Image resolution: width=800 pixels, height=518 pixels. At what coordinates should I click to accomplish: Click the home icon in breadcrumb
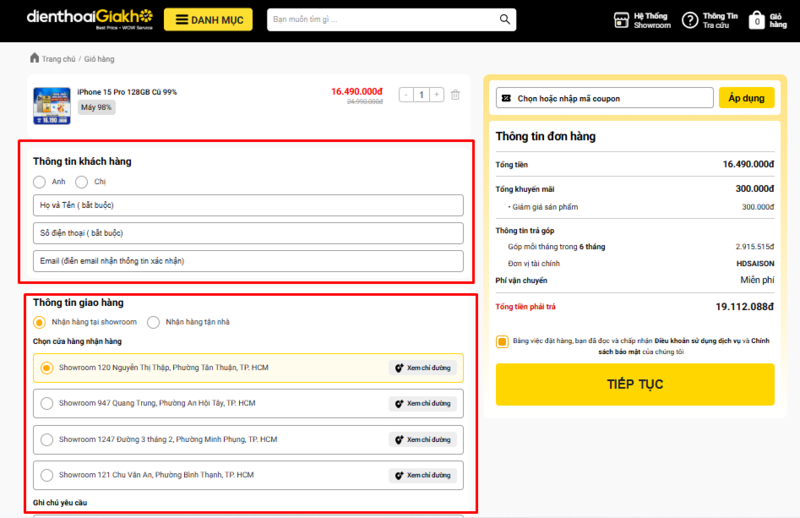coord(35,59)
